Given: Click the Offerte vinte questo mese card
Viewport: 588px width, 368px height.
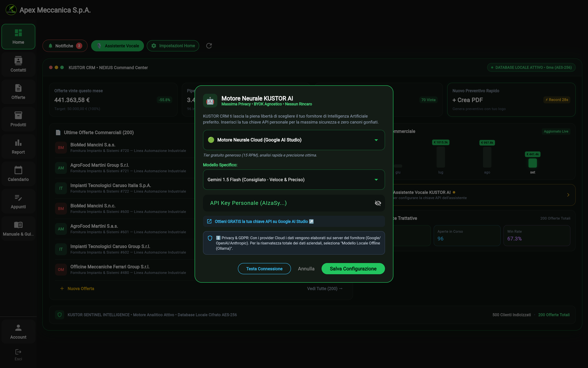Looking at the screenshot, I should (113, 100).
